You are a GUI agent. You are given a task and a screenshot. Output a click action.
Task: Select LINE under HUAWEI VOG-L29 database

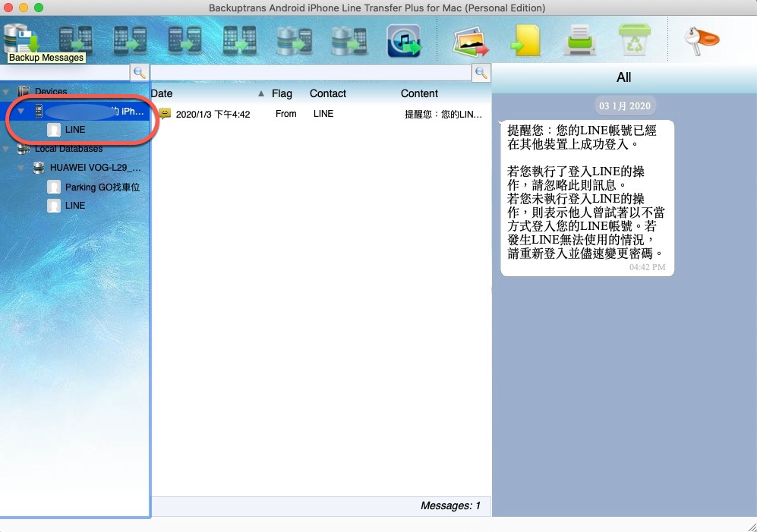point(75,205)
